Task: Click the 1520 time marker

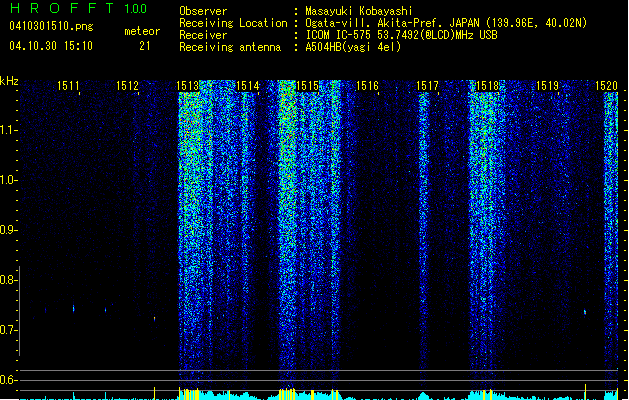Action: [607, 86]
